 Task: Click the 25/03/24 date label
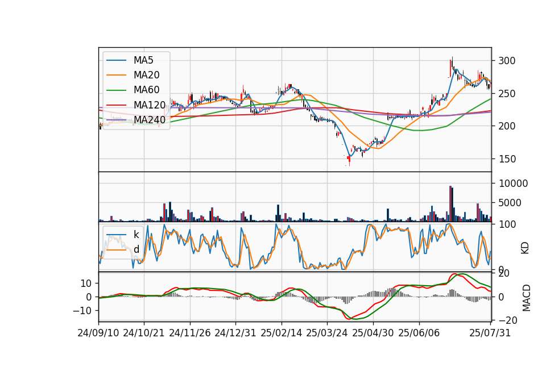click(327, 333)
